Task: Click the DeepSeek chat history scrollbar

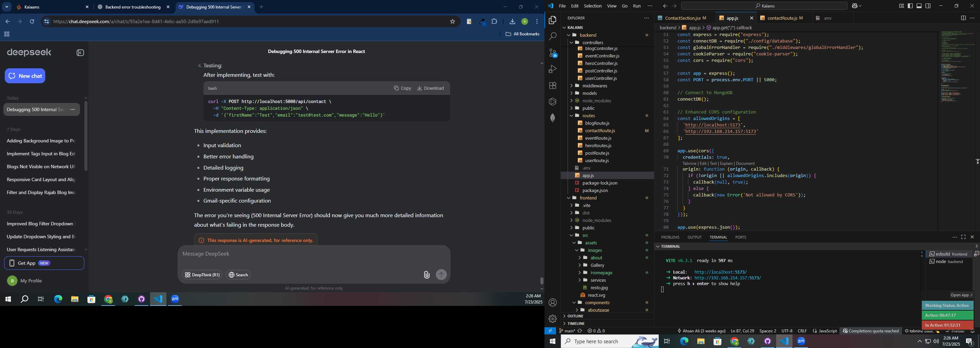Action: point(86,136)
